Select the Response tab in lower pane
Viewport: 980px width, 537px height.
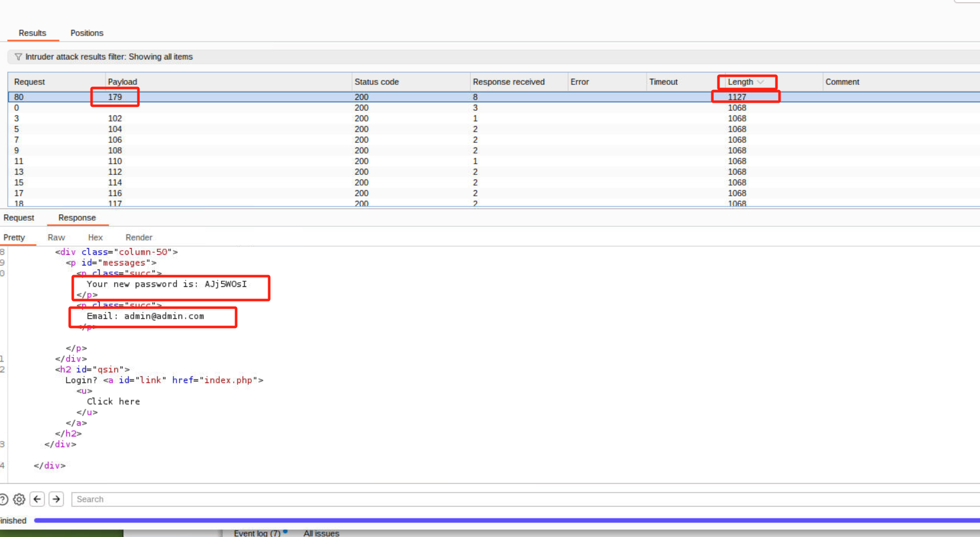[x=77, y=218]
